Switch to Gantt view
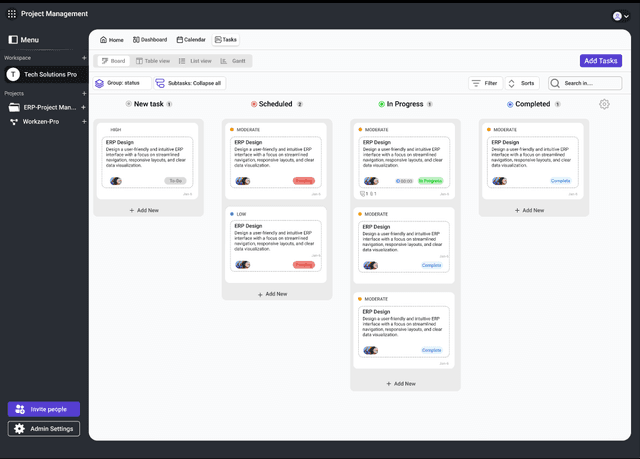Viewport: 640px width, 459px height. 233,61
